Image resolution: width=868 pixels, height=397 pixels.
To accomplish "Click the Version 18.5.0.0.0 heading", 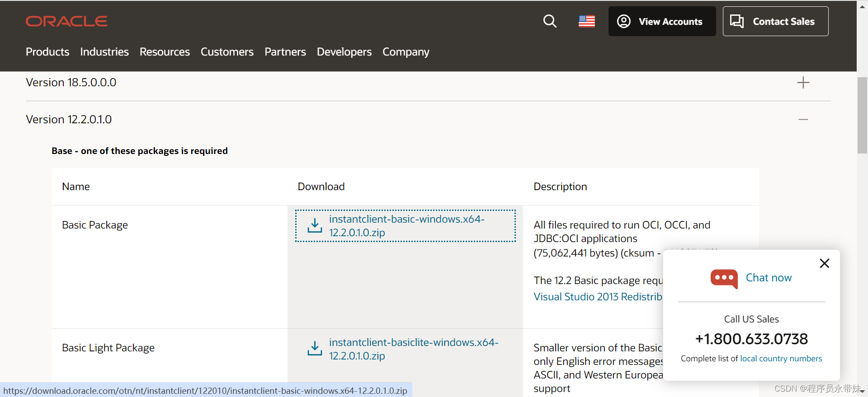I will tap(71, 83).
